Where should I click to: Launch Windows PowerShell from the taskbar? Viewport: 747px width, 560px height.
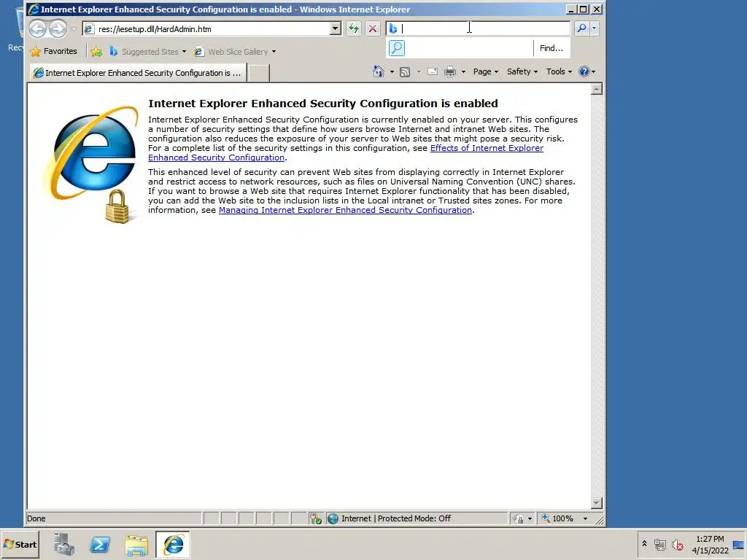coord(100,544)
